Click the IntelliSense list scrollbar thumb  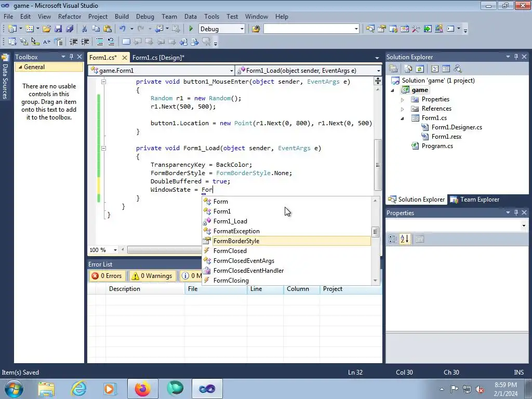point(375,232)
